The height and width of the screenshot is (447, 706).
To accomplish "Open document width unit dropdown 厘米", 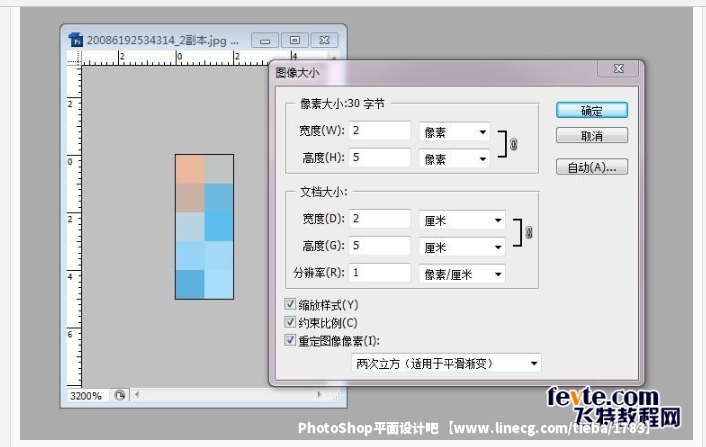I will pos(462,220).
